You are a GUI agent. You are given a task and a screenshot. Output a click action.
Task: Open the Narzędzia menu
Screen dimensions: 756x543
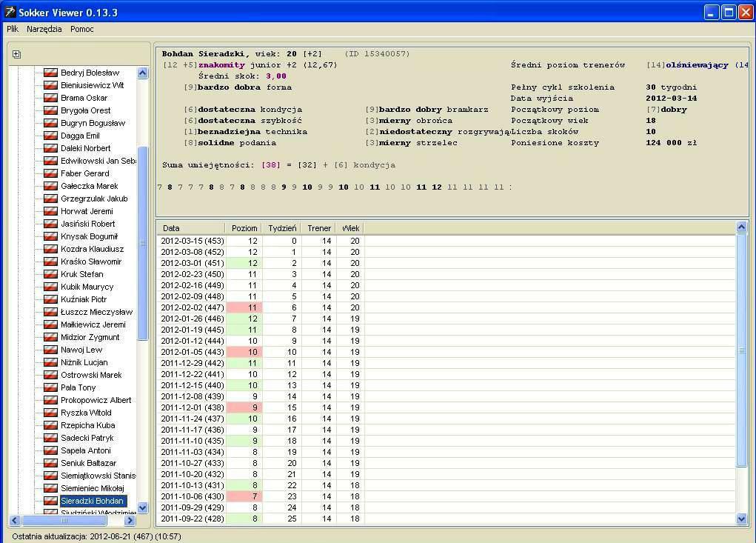pos(44,29)
